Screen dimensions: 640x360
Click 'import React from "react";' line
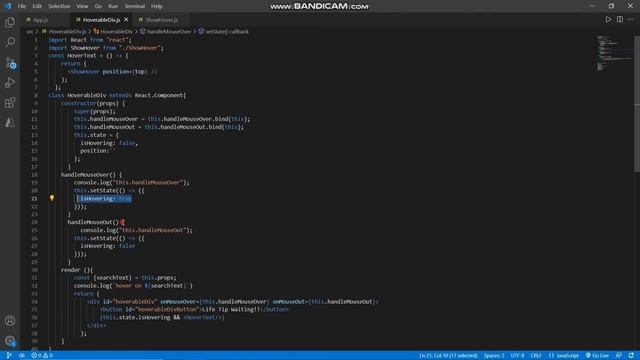(x=90, y=40)
